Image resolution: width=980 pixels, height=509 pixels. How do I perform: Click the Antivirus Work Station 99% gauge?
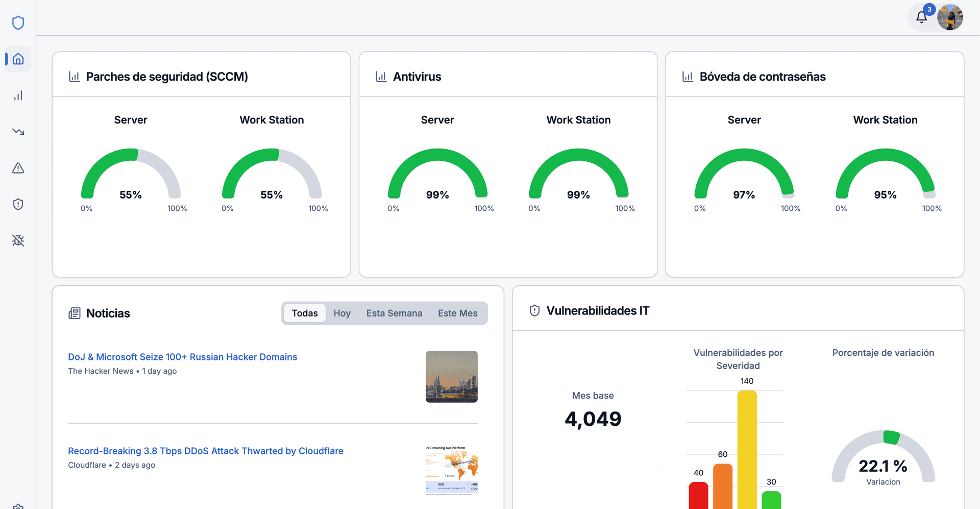[x=578, y=174]
